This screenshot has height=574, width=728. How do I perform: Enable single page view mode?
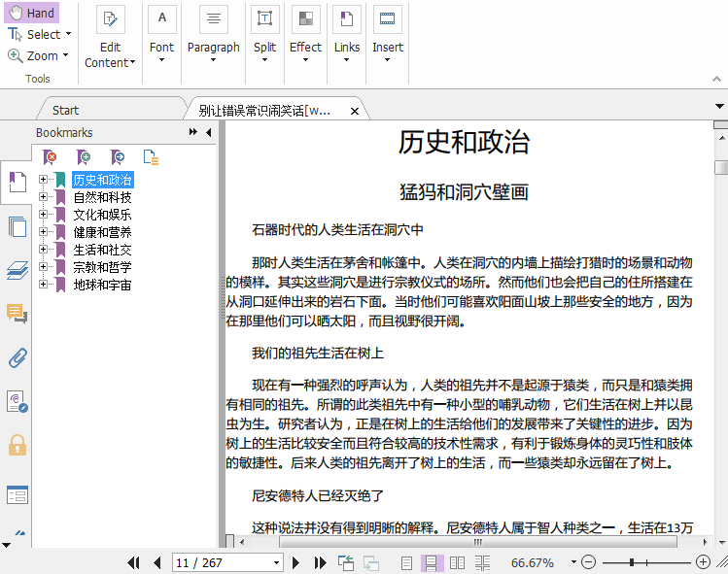pyautogui.click(x=407, y=562)
